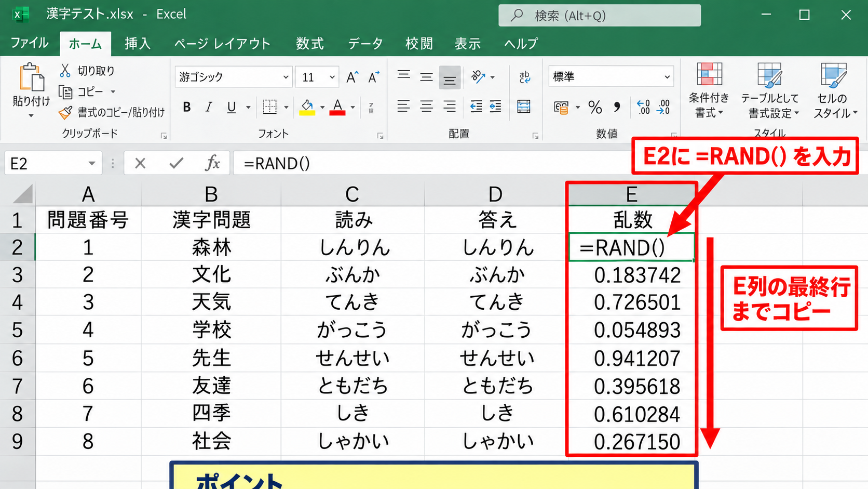Screen dimensions: 868x489
Task: Apply red font color A
Action: coord(337,107)
